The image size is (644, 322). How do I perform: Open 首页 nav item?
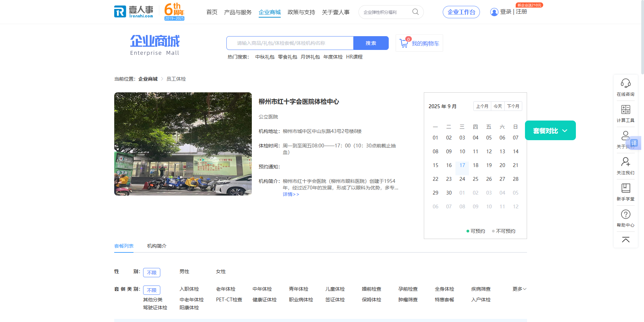pyautogui.click(x=212, y=12)
